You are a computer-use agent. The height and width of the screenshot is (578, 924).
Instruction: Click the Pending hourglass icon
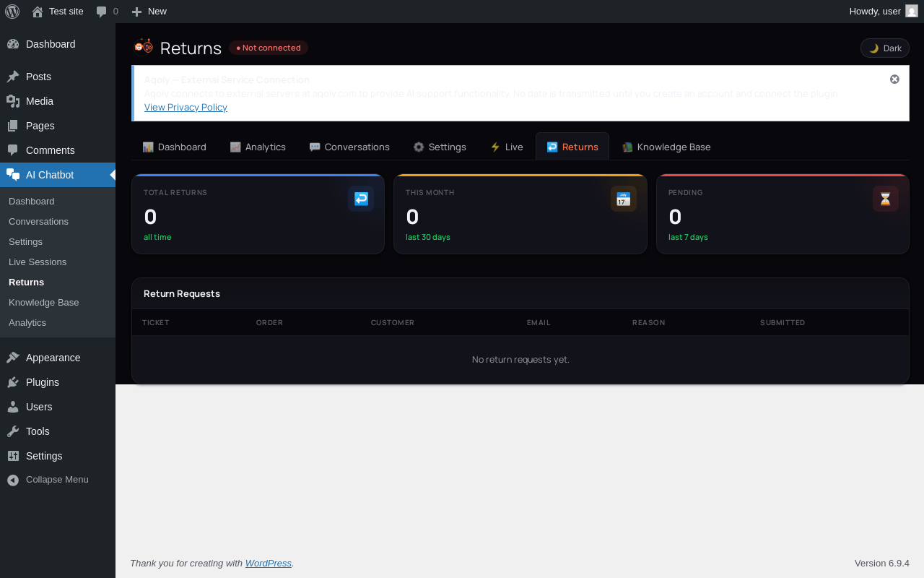[886, 199]
